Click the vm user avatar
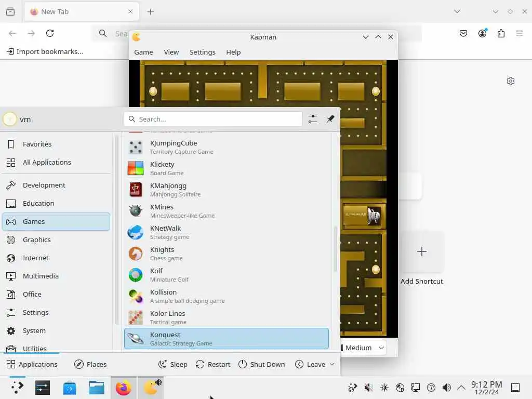Image resolution: width=532 pixels, height=399 pixels. [x=9, y=119]
